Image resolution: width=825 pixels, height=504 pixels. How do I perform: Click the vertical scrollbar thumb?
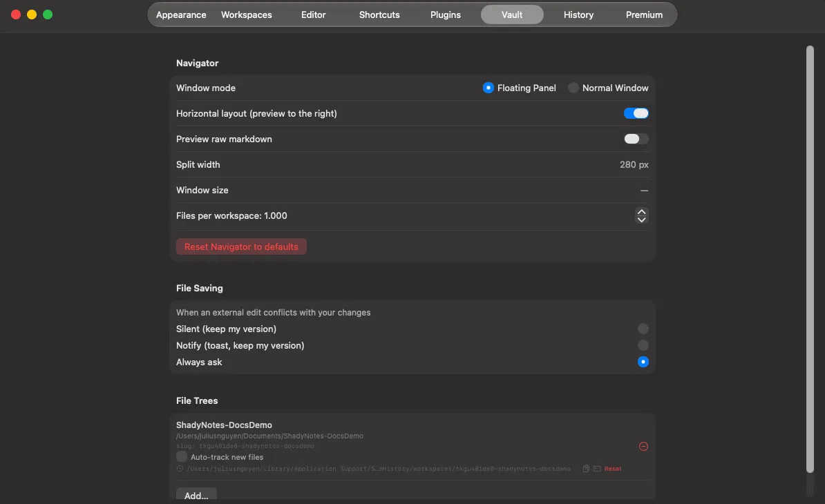click(x=810, y=260)
